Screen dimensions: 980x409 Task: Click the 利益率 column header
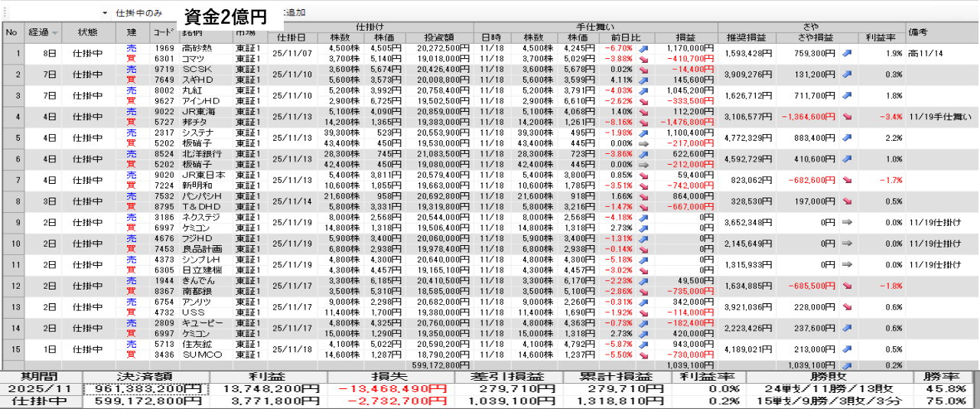[881, 38]
